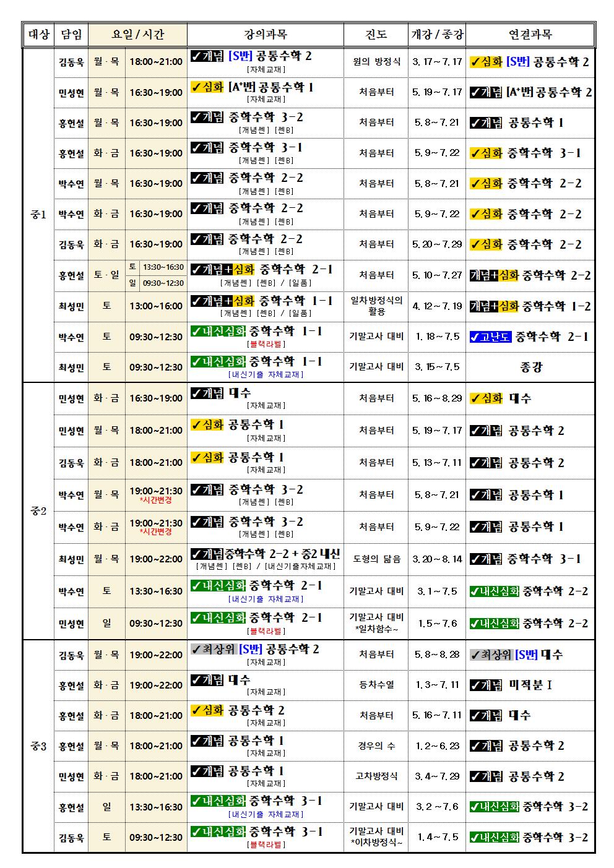Click the date '1. 4 ~ 7. 5'
The image size is (614, 868).
click(x=437, y=837)
